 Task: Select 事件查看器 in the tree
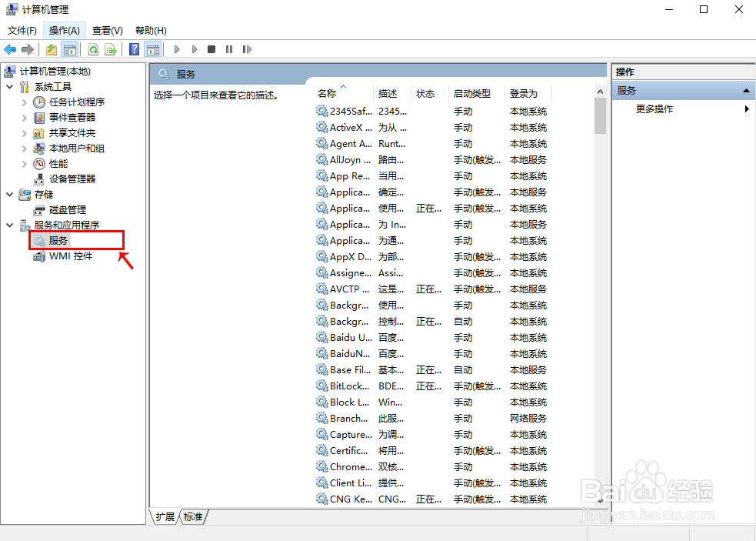72,117
